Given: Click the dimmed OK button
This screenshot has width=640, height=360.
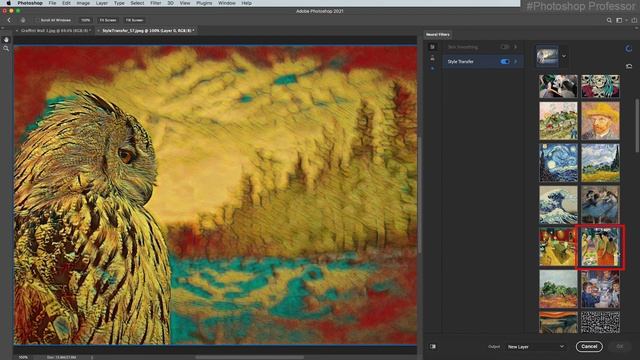Looking at the screenshot, I should tap(620, 347).
